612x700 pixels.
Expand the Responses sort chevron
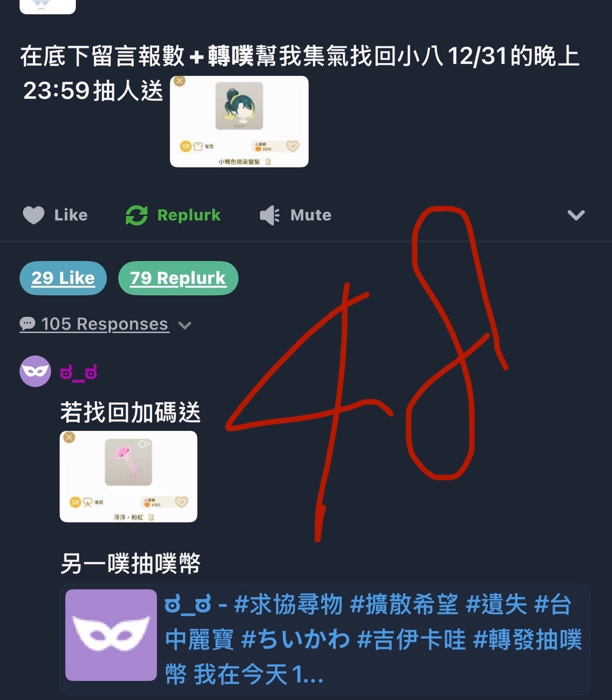(x=185, y=325)
